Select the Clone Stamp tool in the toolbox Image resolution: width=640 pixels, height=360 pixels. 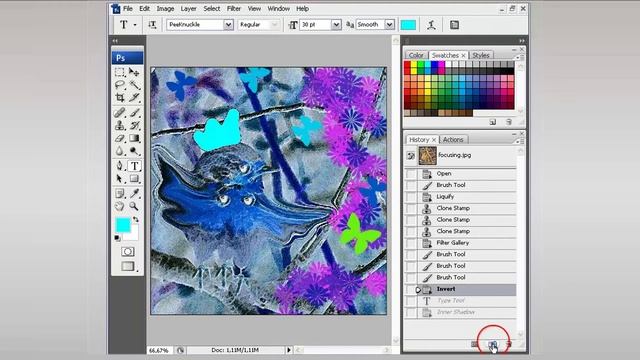120,125
